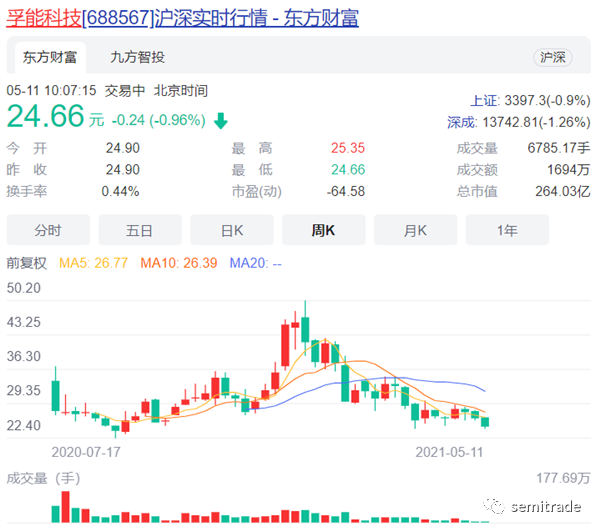Image resolution: width=600 pixels, height=531 pixels.
Task: Click the MA10: 26.39 legend
Action: click(179, 263)
